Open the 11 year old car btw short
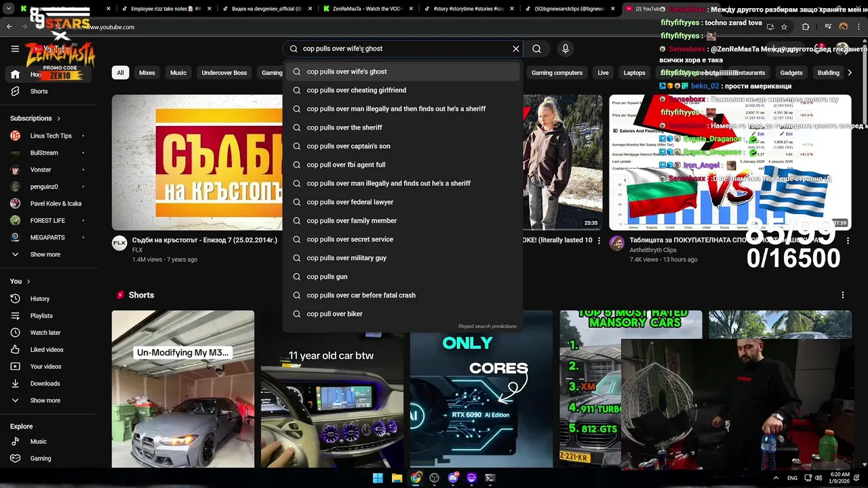The image size is (868, 488). 332,389
